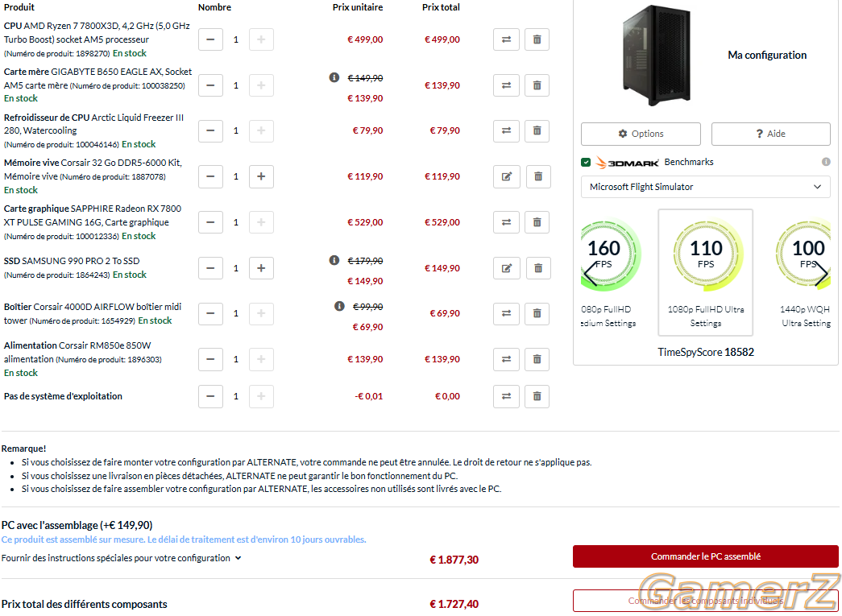This screenshot has width=842, height=616.
Task: Click Commander le PC assemblé
Action: [x=706, y=557]
